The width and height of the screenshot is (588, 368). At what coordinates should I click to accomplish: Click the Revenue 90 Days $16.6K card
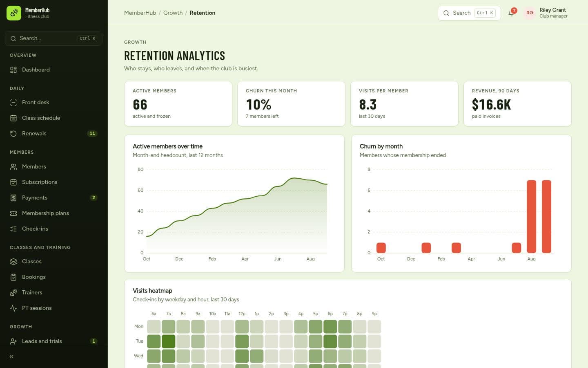click(x=517, y=104)
